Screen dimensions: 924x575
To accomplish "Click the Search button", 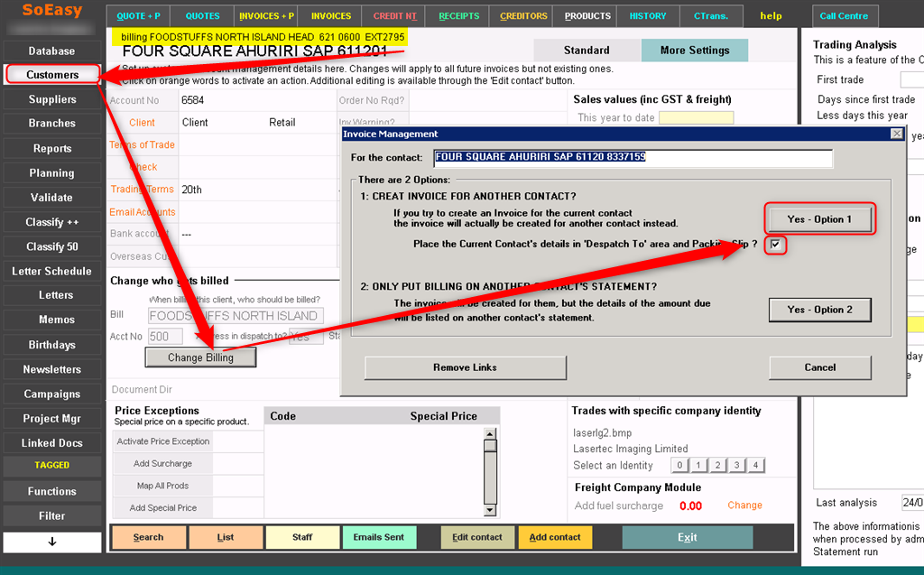I will coord(149,537).
